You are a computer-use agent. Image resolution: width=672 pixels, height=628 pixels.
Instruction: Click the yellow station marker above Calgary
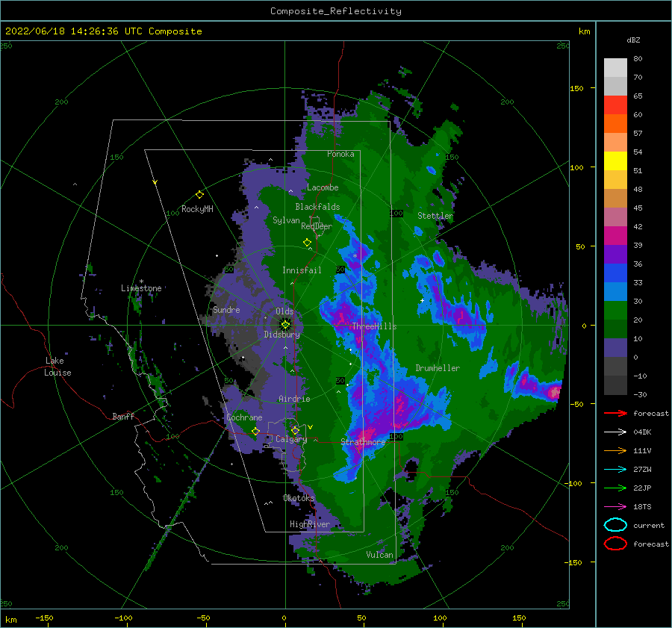(295, 430)
